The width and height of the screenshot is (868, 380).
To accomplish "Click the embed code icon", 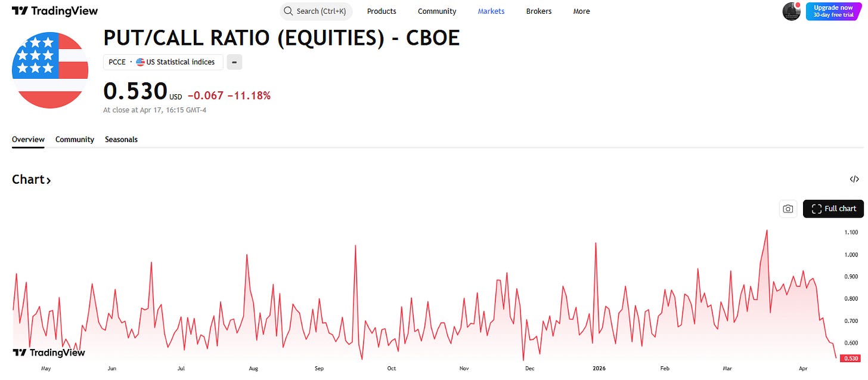I will tap(854, 179).
